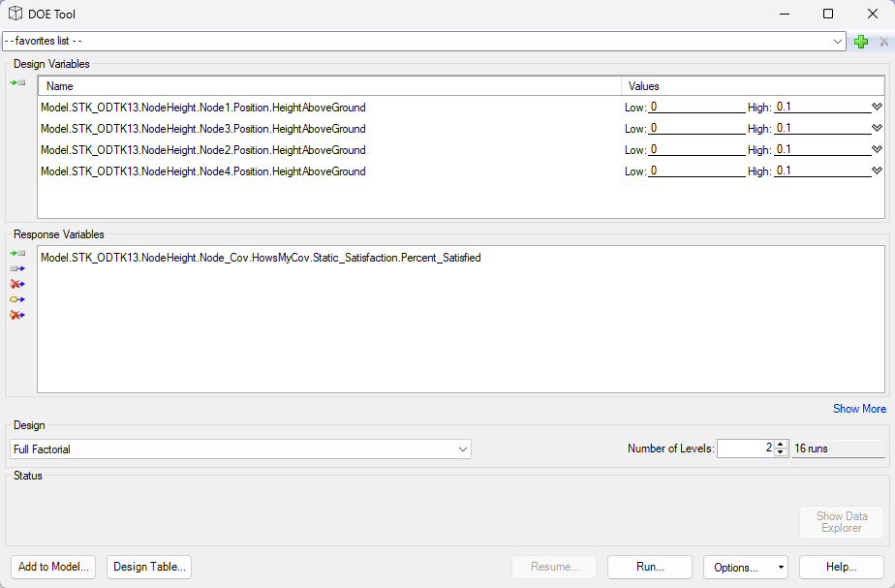Click the green-arrow icon beside Response Variables list
This screenshot has width=895, height=588.
pyautogui.click(x=17, y=253)
